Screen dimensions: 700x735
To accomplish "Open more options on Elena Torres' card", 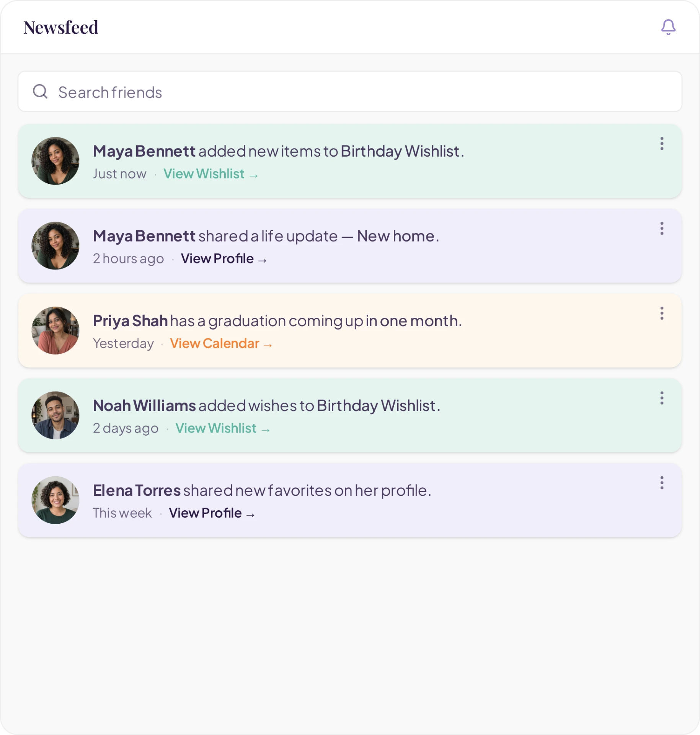I will pyautogui.click(x=662, y=483).
